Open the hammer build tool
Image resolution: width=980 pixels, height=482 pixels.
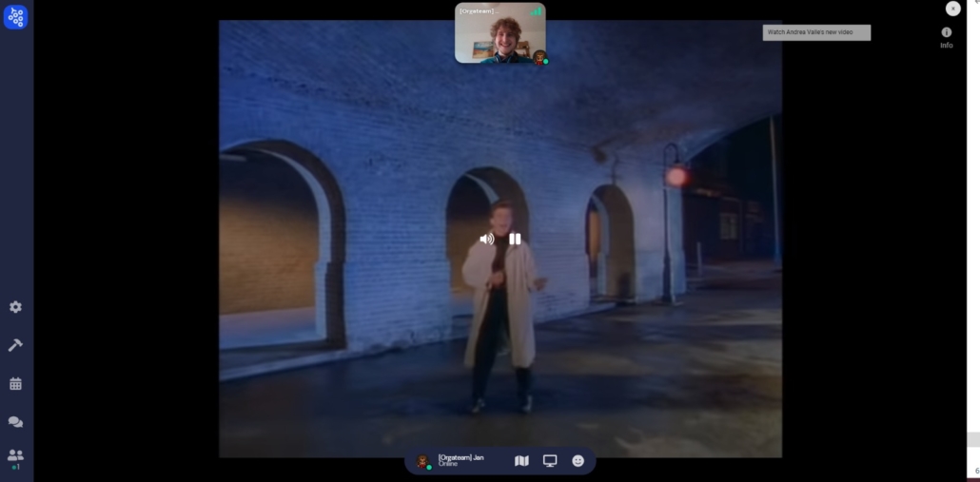pyautogui.click(x=15, y=345)
